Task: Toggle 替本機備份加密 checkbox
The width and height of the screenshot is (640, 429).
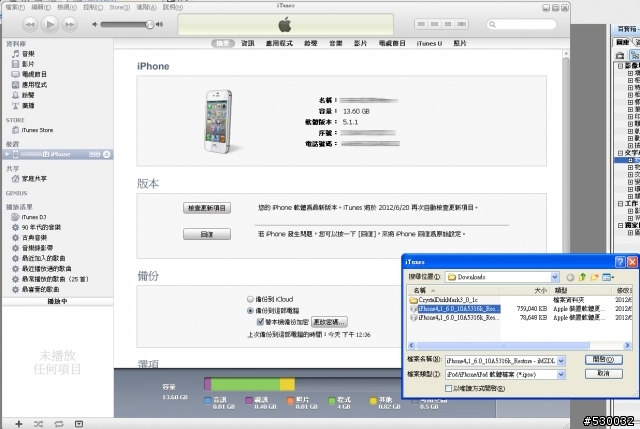Action: 260,322
